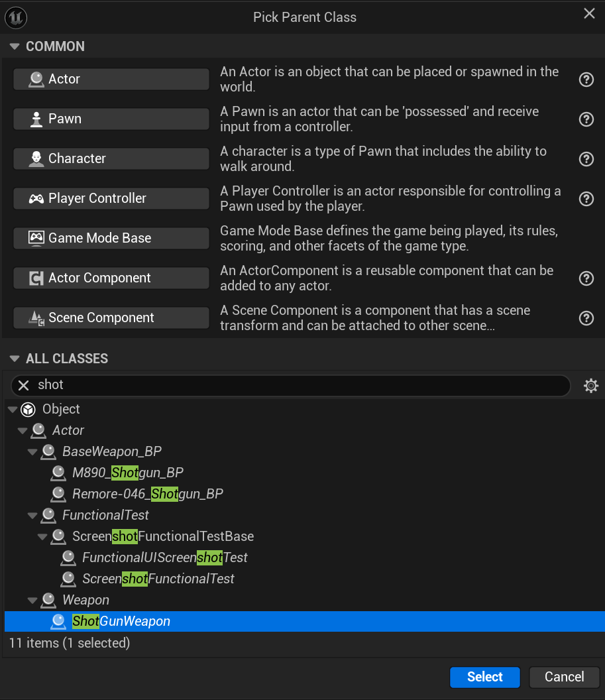Open help for Actor Component class
The image size is (605, 700).
tap(586, 278)
